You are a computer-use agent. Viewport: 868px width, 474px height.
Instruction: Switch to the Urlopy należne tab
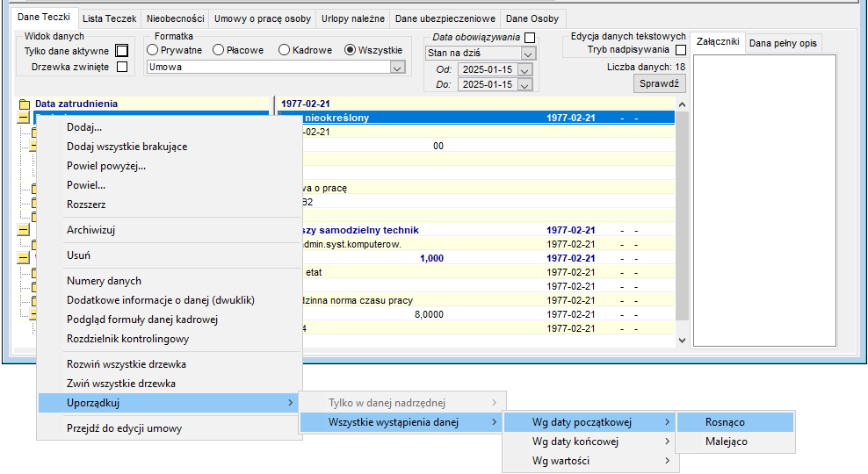tap(352, 18)
